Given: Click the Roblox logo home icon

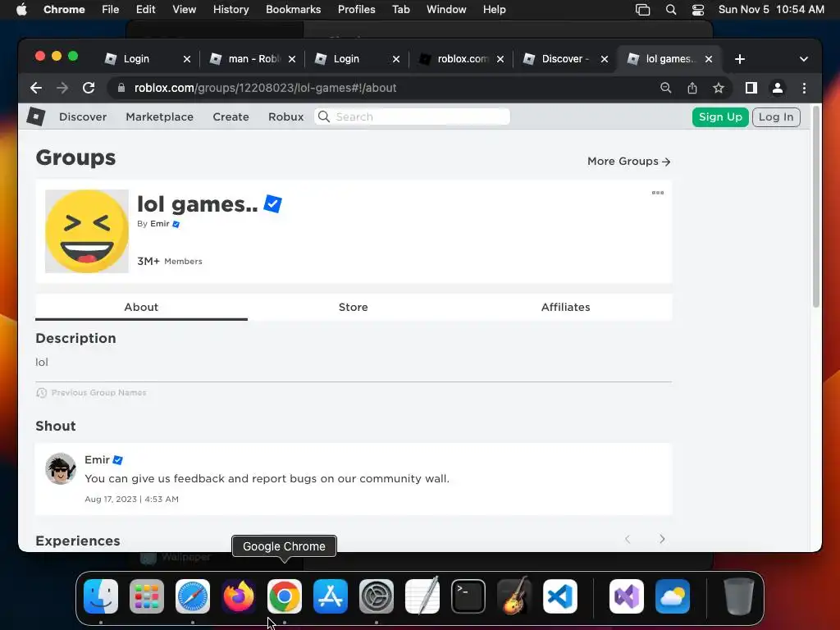Looking at the screenshot, I should point(36,116).
